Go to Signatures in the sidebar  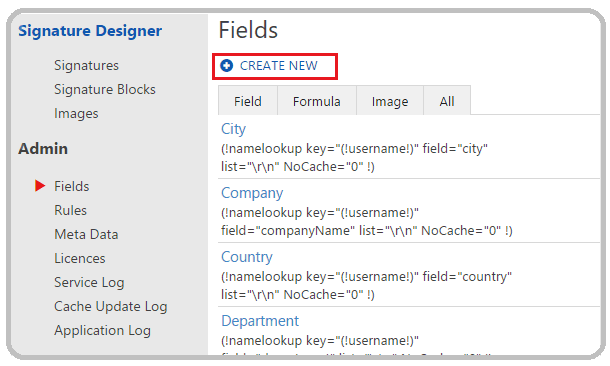[86, 65]
